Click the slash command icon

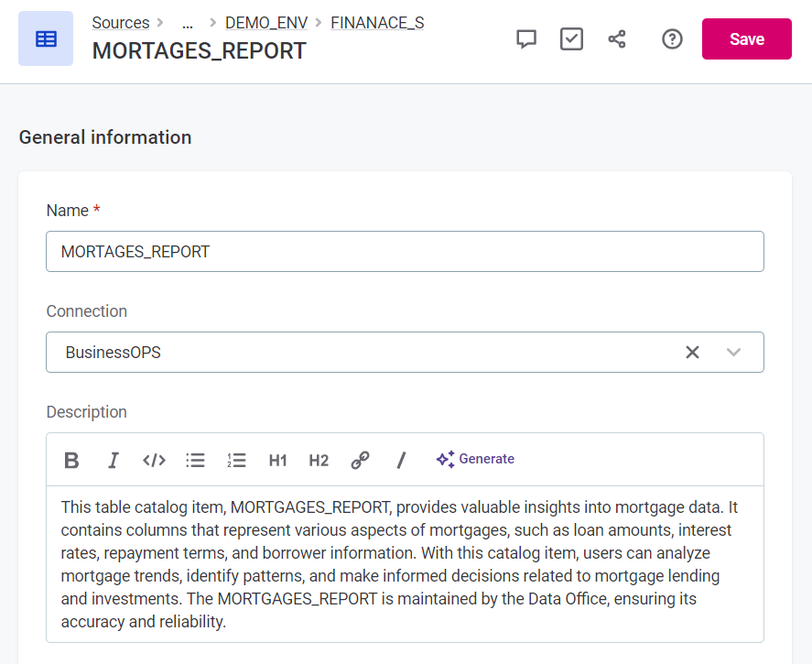click(x=401, y=460)
